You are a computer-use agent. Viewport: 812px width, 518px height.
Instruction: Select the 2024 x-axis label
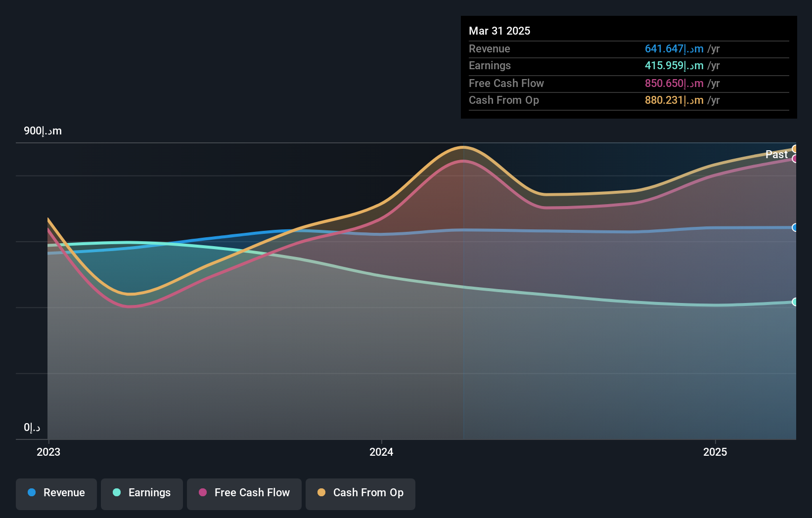[381, 452]
